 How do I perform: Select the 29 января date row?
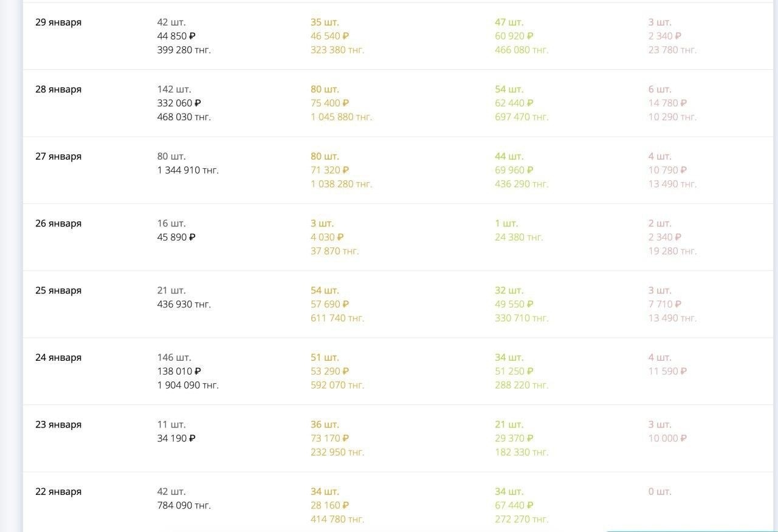point(398,36)
